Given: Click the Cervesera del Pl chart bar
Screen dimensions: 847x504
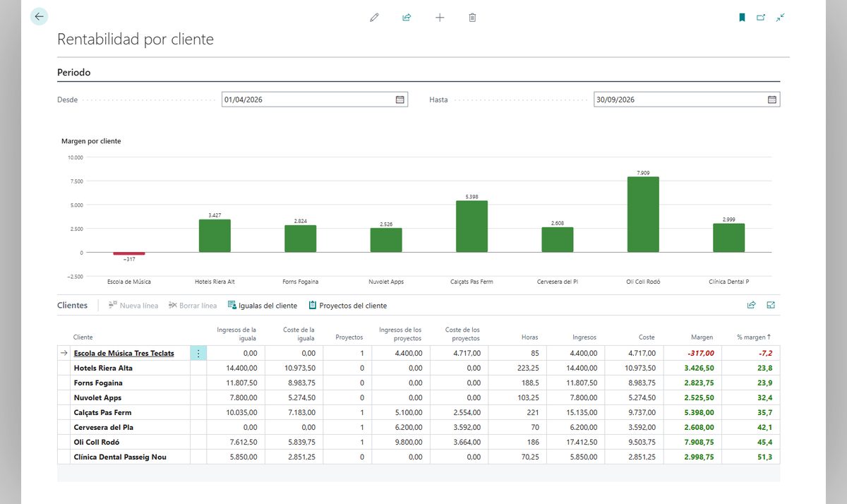Looking at the screenshot, I should [x=558, y=239].
